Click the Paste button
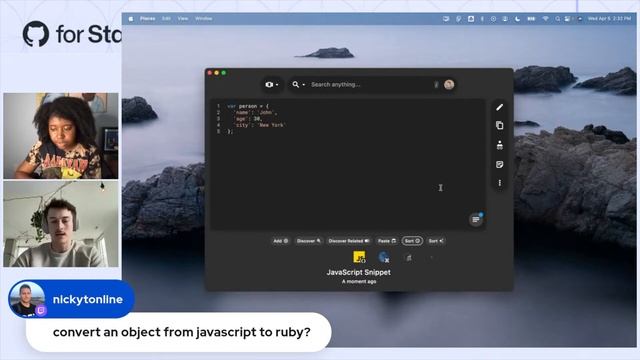This screenshot has width=640, height=360. pyautogui.click(x=387, y=241)
